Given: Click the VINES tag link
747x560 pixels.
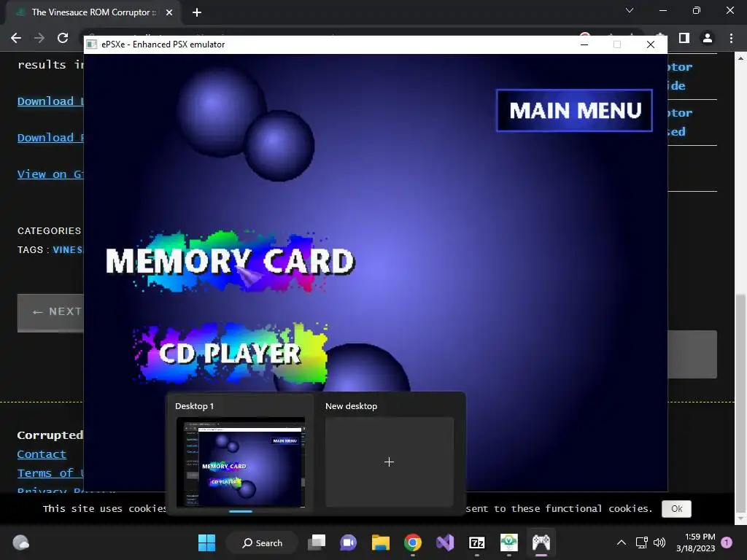Looking at the screenshot, I should tap(68, 249).
